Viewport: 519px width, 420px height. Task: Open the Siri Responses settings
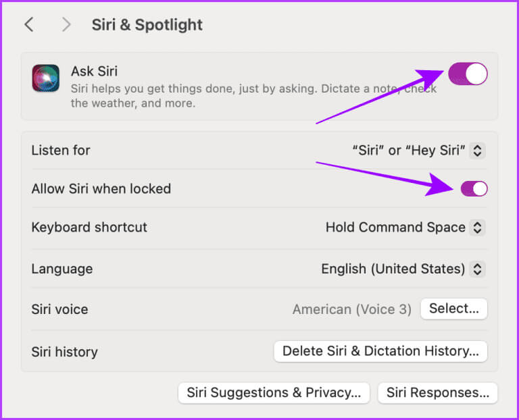coord(437,392)
